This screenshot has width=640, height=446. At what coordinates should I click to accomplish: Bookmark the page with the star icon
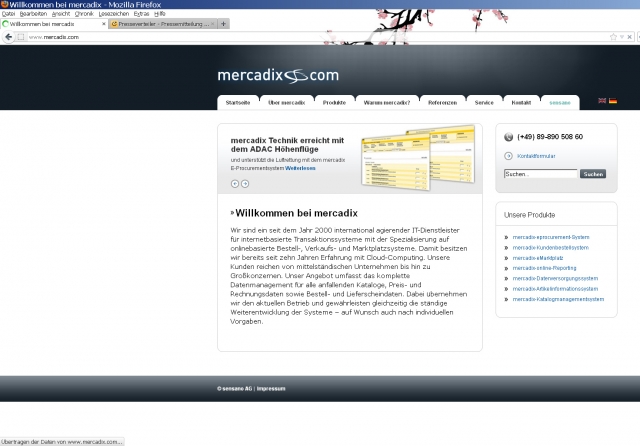click(613, 37)
